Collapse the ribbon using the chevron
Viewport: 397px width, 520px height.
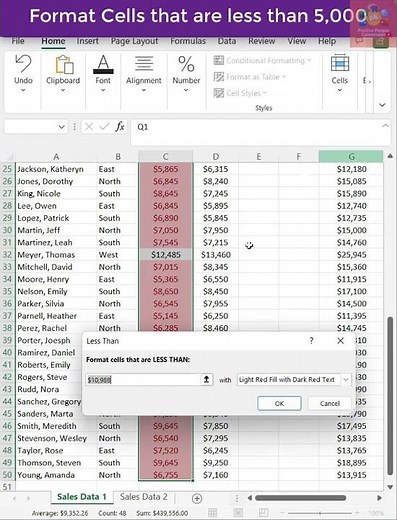[382, 105]
